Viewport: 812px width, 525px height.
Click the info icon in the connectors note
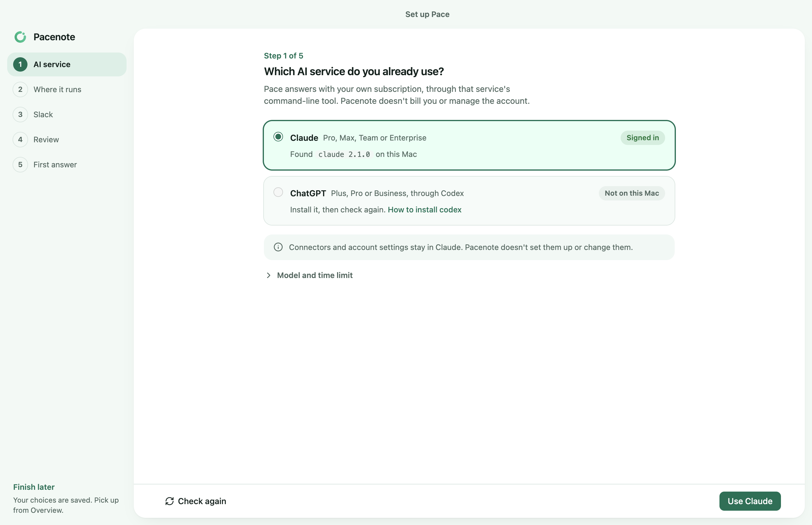[x=278, y=247]
